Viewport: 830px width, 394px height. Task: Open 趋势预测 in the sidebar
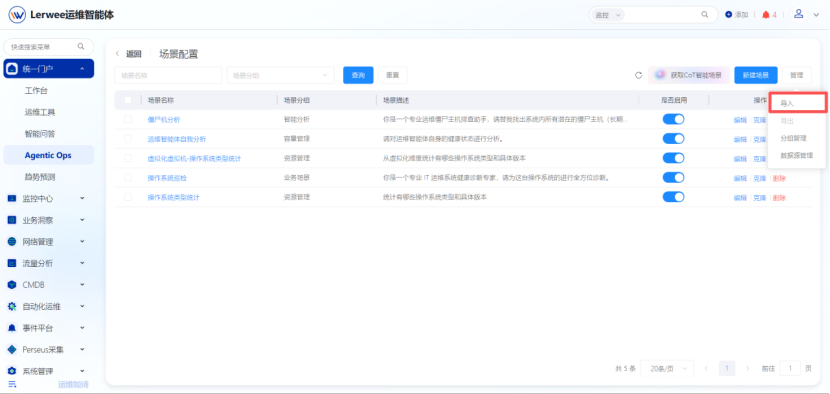point(40,177)
